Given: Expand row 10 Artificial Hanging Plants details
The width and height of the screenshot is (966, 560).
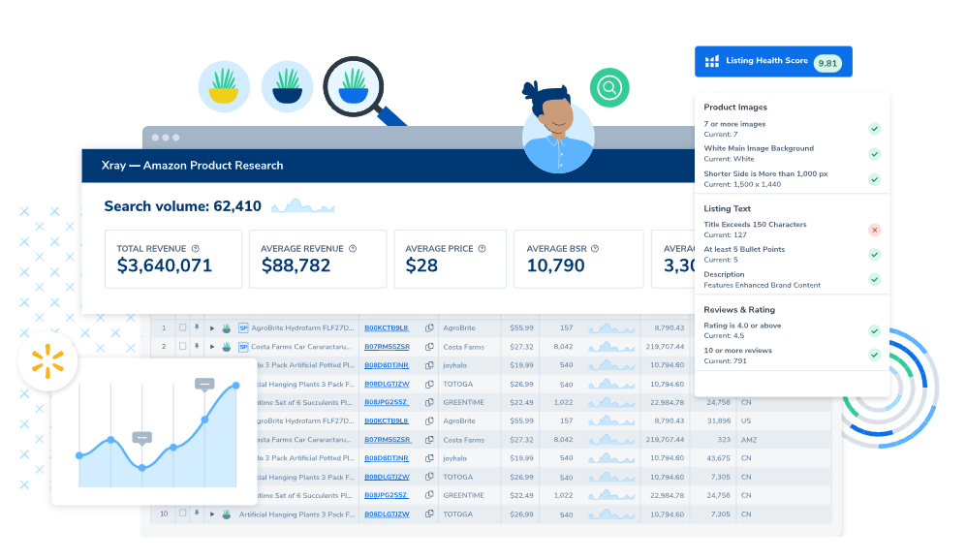Looking at the screenshot, I should point(212,513).
